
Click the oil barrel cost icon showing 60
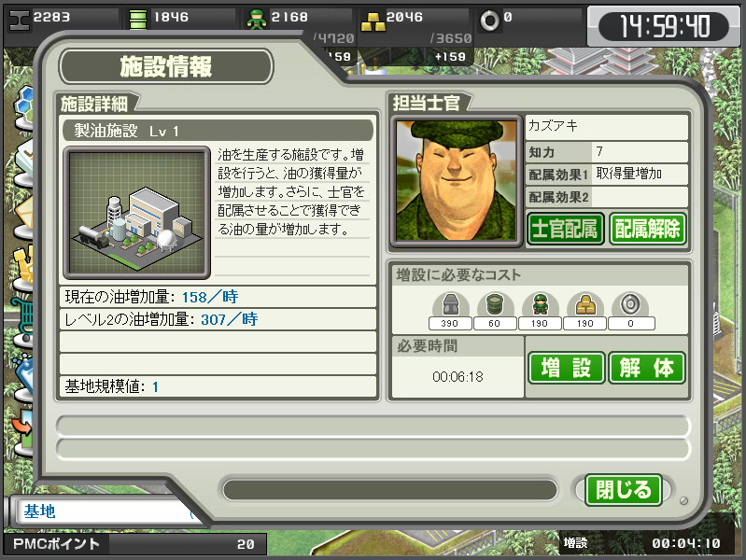(495, 304)
